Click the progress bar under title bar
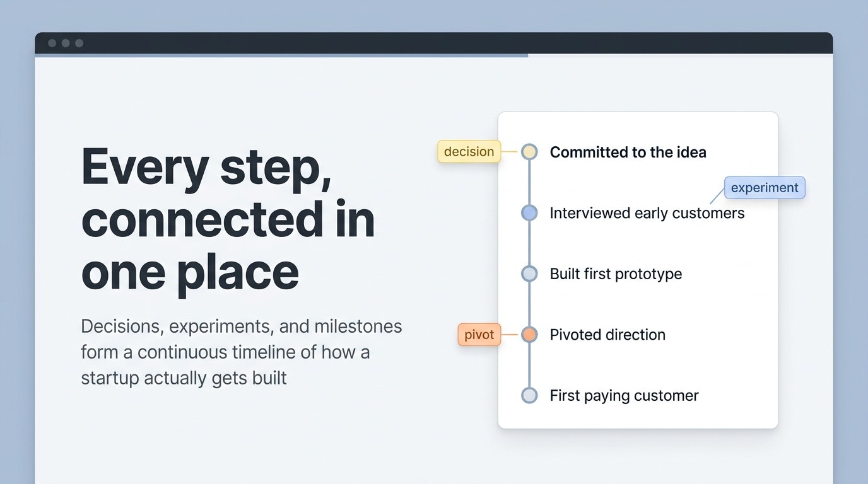868x484 pixels. point(281,55)
